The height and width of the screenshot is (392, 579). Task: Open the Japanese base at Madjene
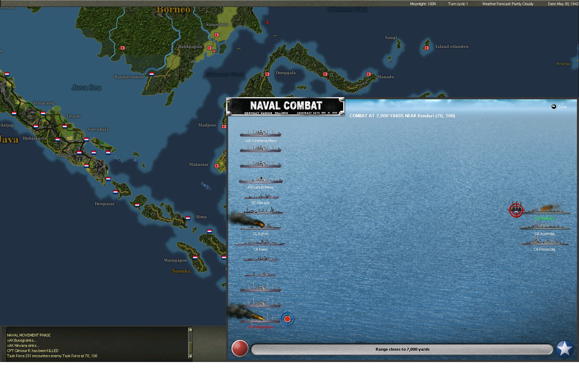tap(224, 127)
